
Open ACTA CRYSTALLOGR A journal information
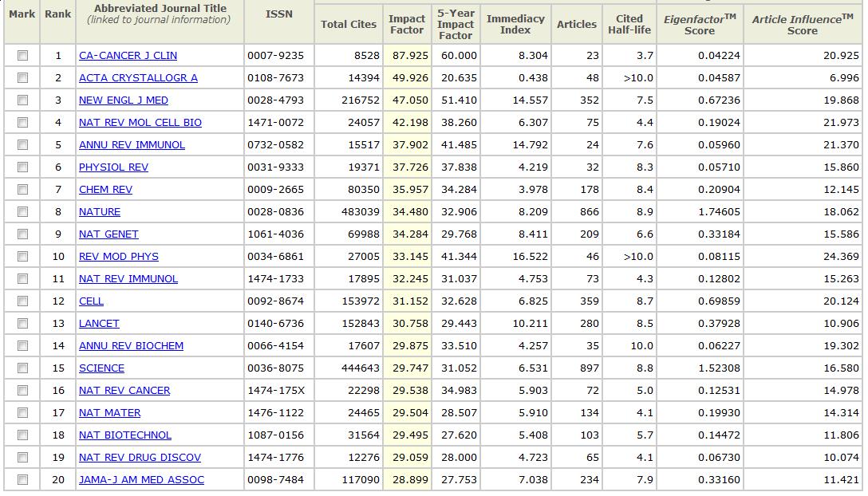(x=138, y=78)
